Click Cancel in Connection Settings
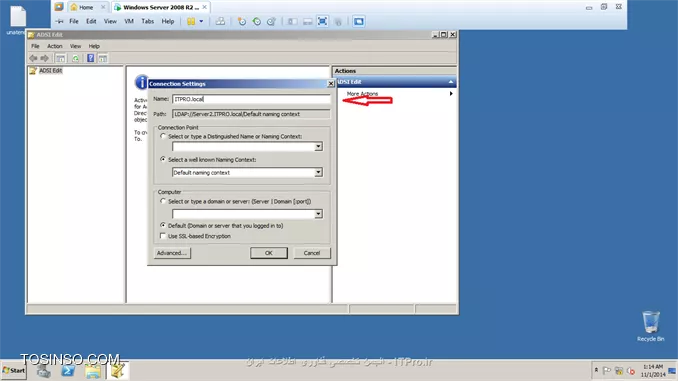 click(x=312, y=253)
